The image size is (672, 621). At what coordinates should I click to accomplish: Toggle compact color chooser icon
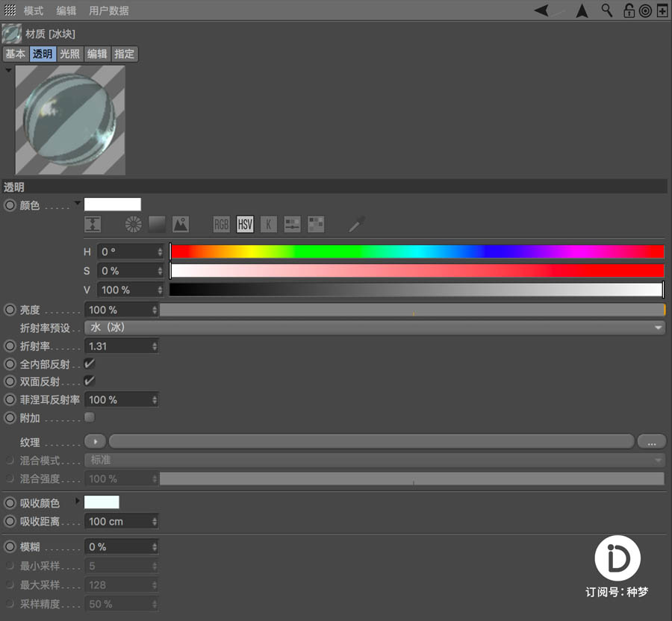point(93,224)
